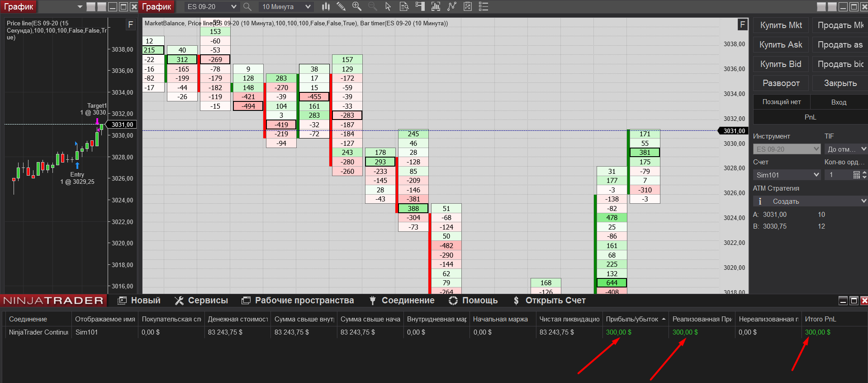This screenshot has height=383, width=868.
Task: Click the Продать ask button
Action: pyautogui.click(x=840, y=45)
